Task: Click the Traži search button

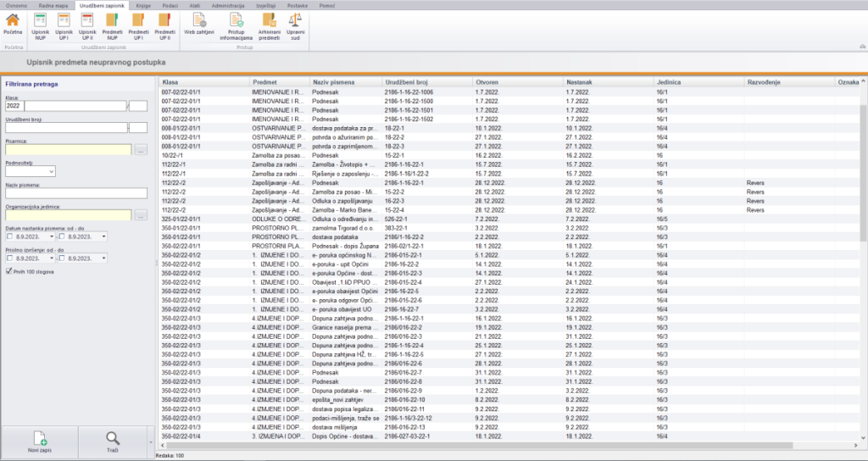Action: [x=113, y=442]
